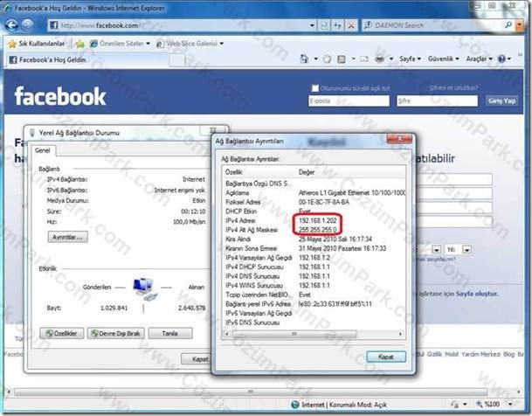Click the Home page toolbar icon
This screenshot has width=532, height=416.
(304, 59)
